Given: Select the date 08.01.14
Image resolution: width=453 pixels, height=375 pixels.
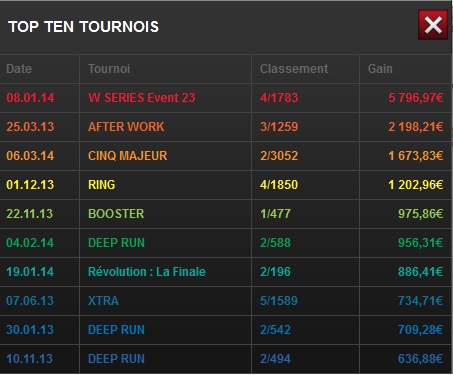Looking at the screenshot, I should click(x=30, y=98).
